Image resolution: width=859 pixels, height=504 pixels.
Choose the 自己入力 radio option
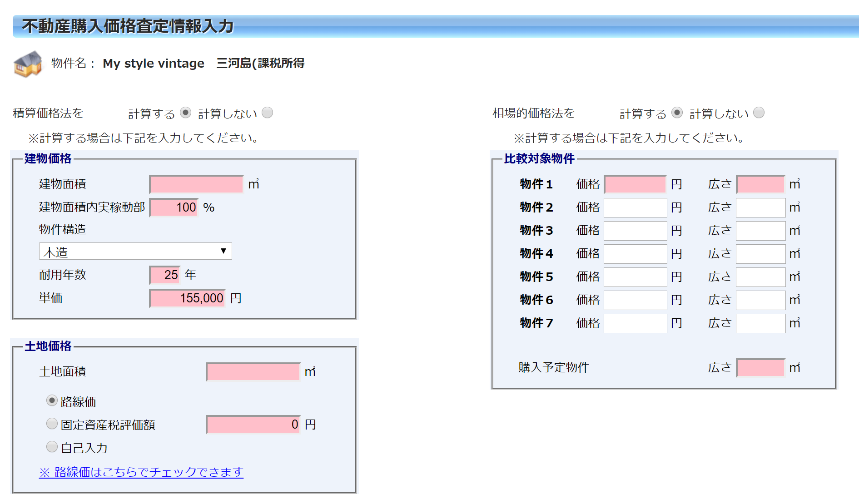point(52,447)
